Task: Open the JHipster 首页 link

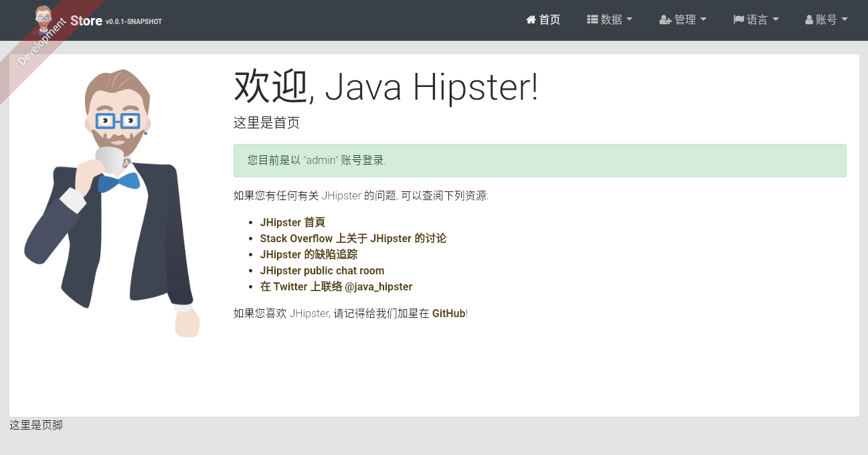Action: pos(292,222)
